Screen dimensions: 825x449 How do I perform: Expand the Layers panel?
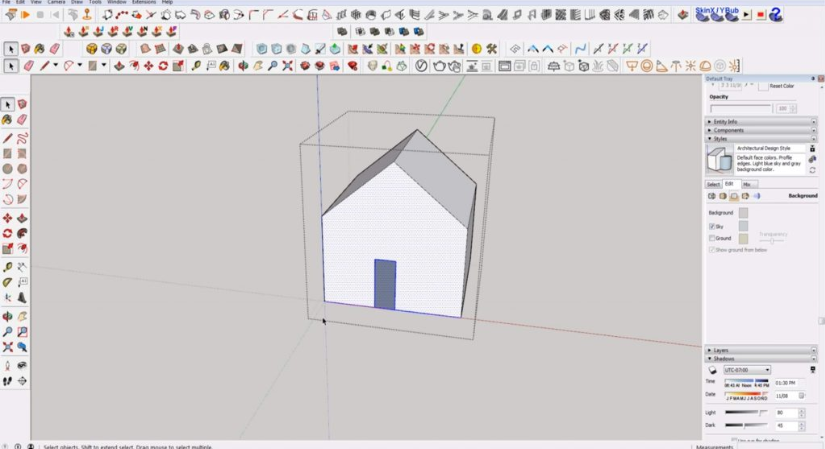[761, 350]
